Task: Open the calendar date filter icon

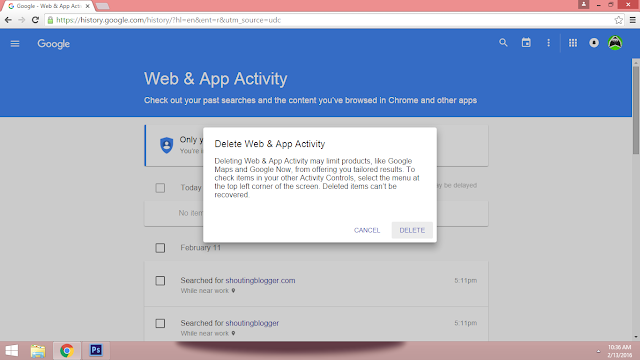Action: point(526,42)
